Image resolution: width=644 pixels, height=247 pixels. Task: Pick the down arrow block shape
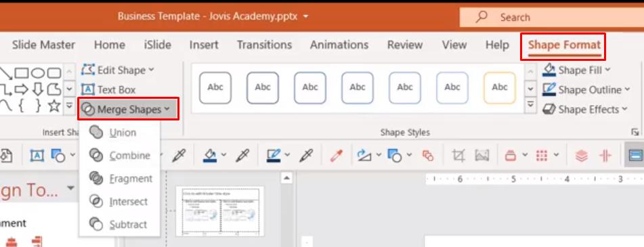37,89
